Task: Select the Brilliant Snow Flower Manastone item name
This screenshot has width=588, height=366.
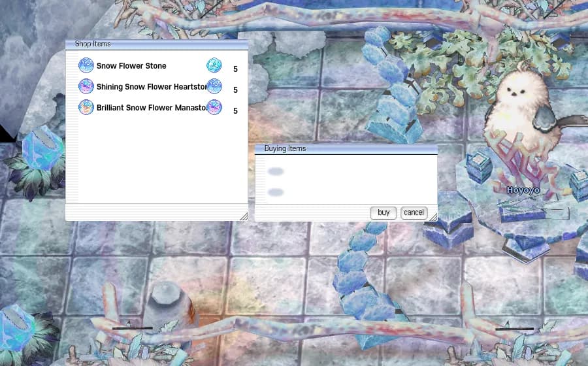Action: (x=152, y=108)
